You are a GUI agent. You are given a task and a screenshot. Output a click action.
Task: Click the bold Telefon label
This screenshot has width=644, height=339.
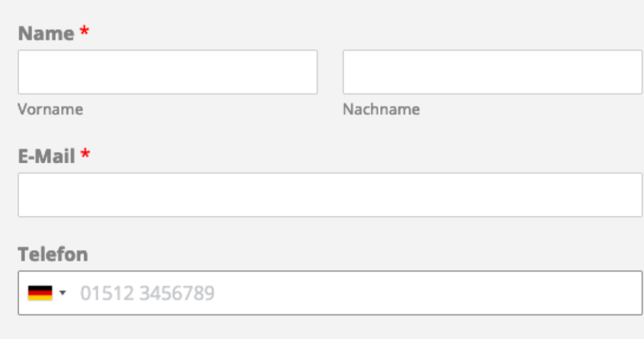click(x=53, y=254)
